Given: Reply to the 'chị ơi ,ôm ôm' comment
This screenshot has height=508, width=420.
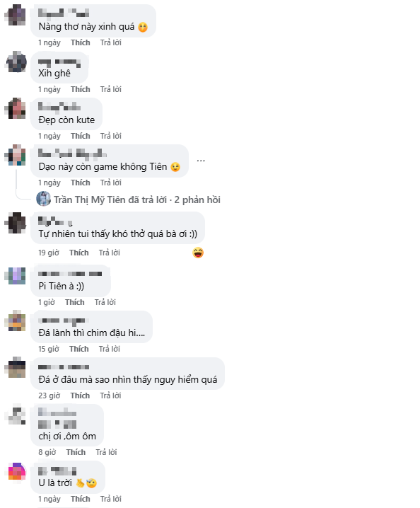Looking at the screenshot, I should pyautogui.click(x=106, y=452).
